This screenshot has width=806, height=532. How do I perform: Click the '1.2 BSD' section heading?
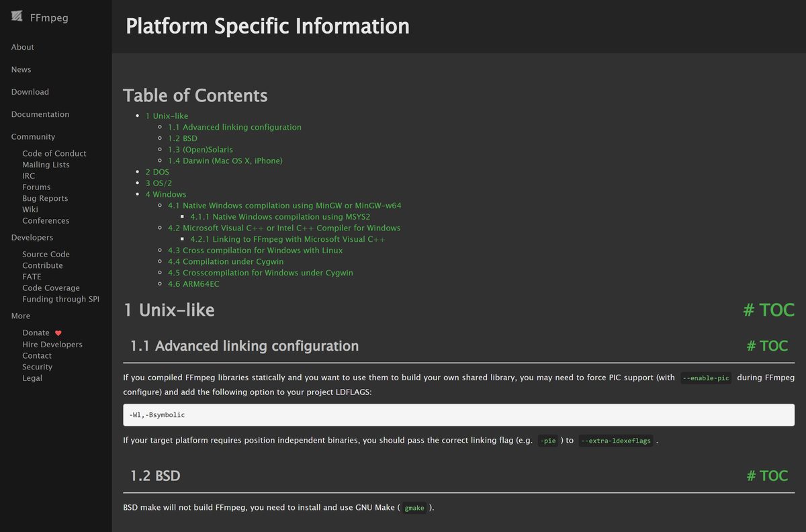(155, 476)
